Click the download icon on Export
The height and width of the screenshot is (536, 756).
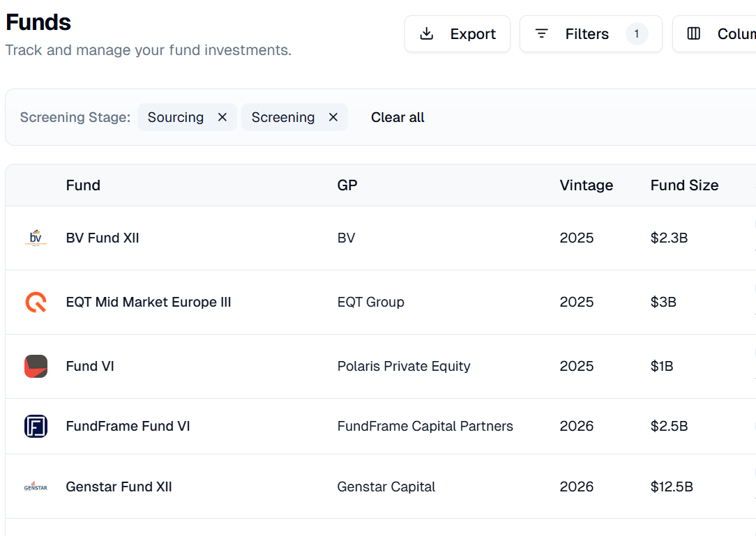[427, 34]
